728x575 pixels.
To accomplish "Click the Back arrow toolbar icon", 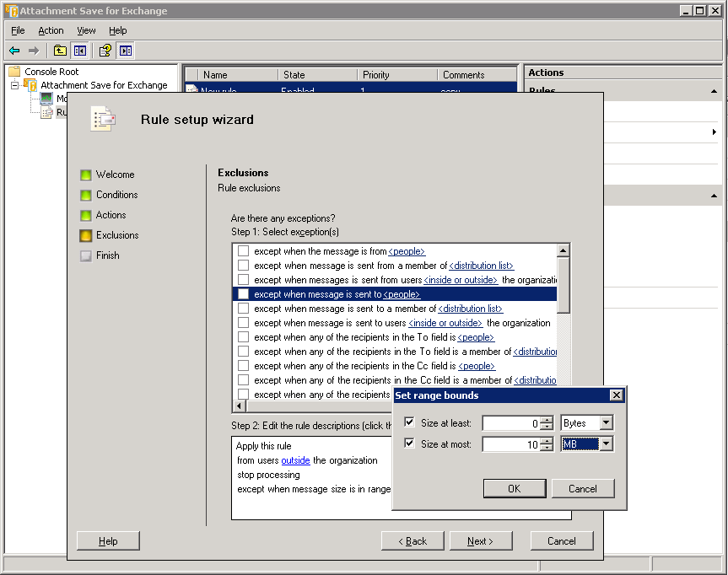I will tap(14, 51).
